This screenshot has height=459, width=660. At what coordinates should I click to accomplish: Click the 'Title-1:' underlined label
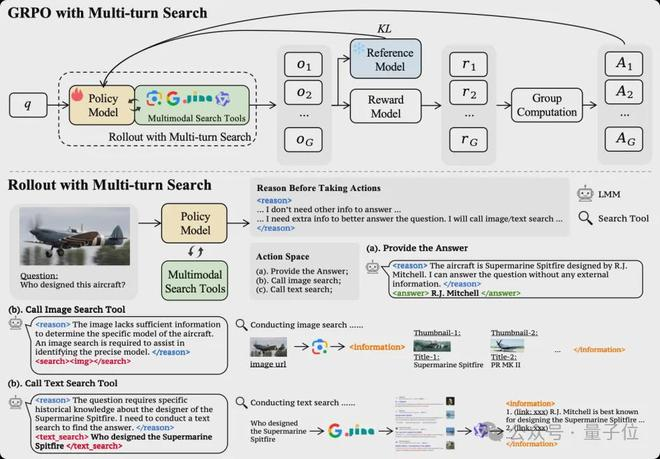coord(426,357)
